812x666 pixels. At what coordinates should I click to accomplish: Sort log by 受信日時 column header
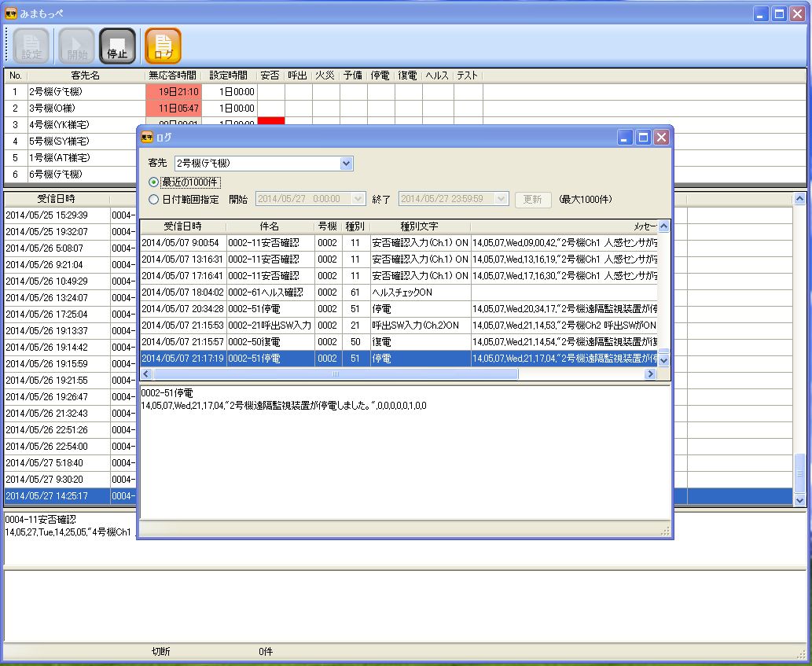[183, 226]
